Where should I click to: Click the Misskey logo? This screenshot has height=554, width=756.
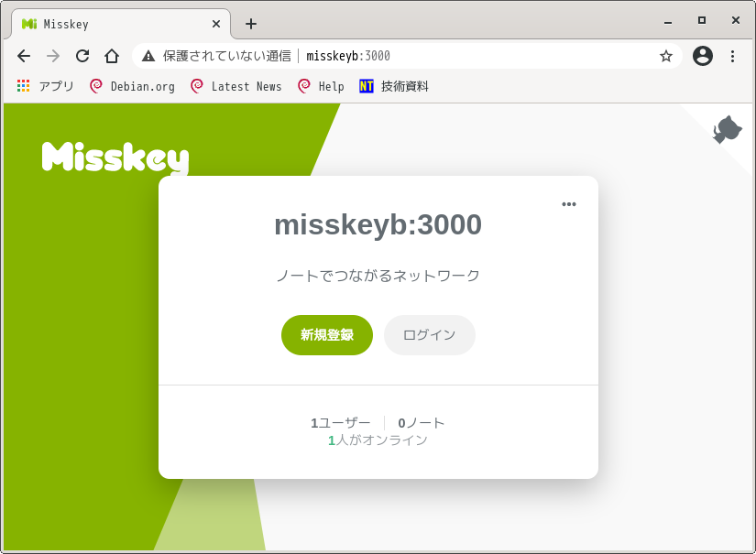tap(115, 158)
